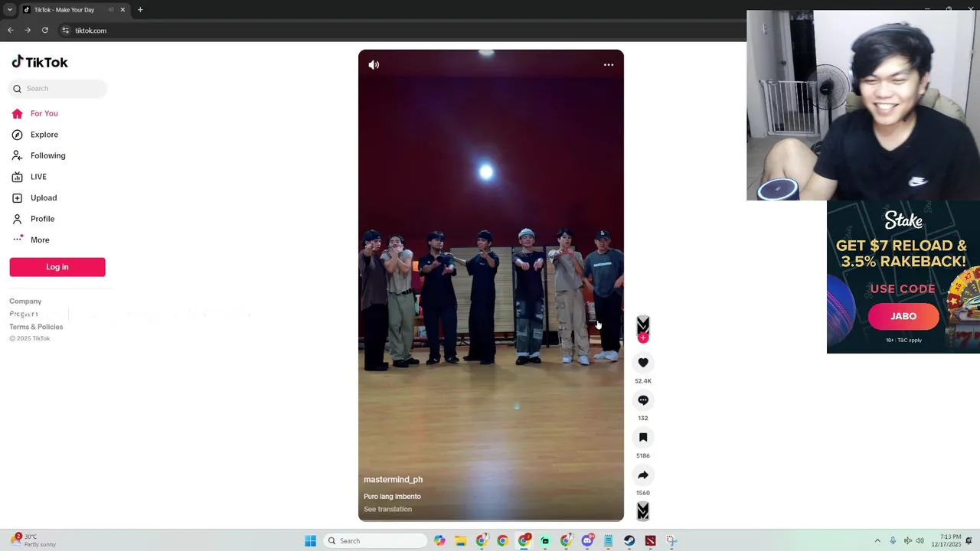
Task: Click the 5186 favorites count
Action: (643, 456)
